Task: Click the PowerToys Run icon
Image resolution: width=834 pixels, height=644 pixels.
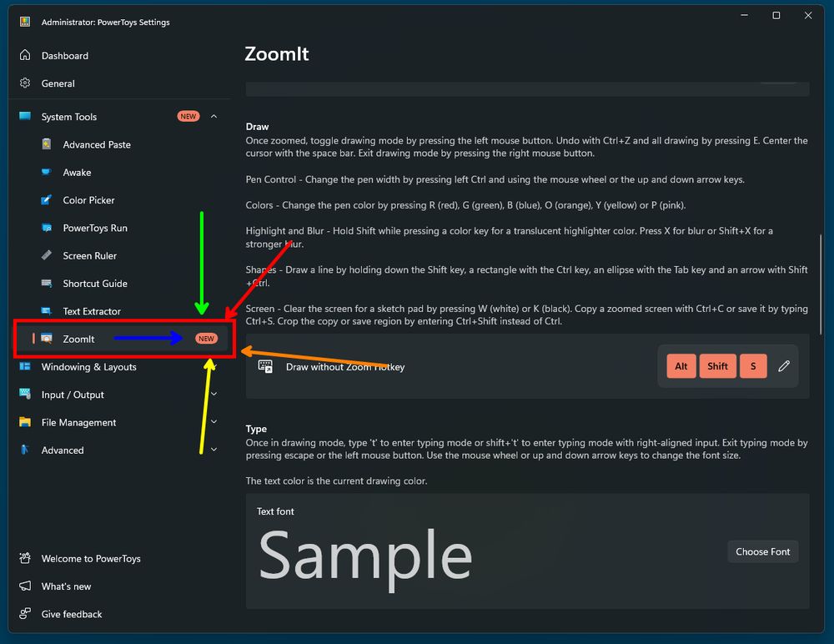Action: click(x=46, y=227)
